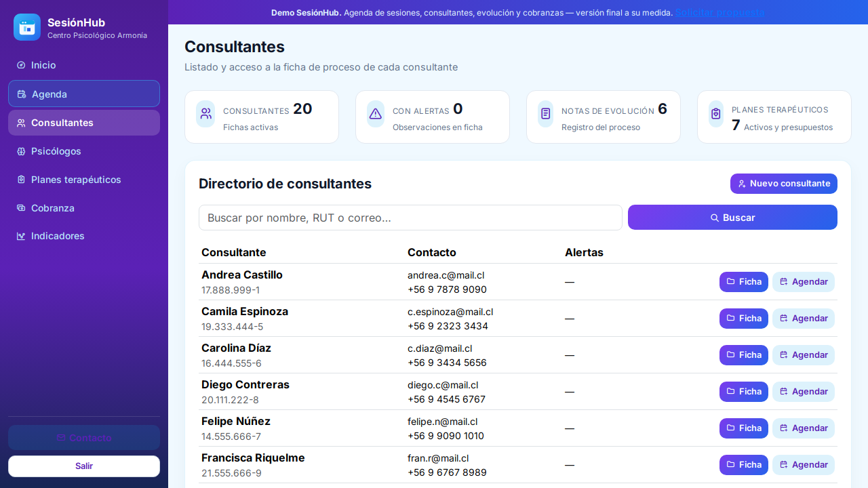Click the Consultante column header
The height and width of the screenshot is (488, 868).
[x=234, y=253]
